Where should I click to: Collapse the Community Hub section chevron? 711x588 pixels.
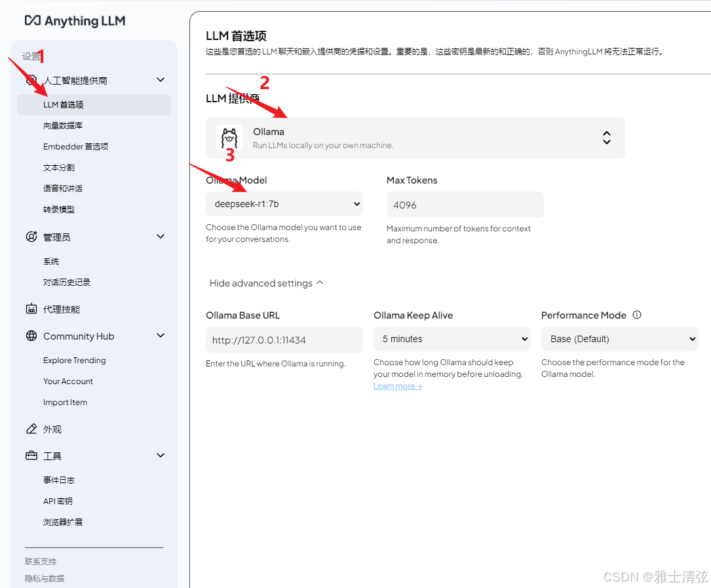(x=161, y=336)
